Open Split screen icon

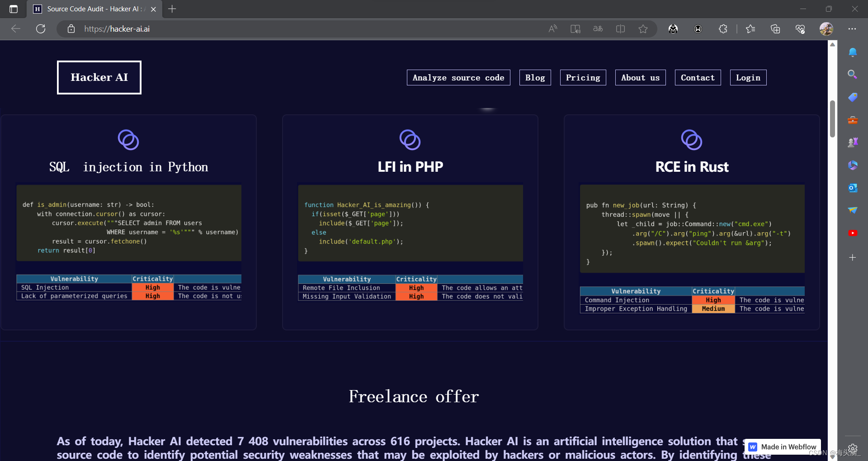[x=620, y=29]
